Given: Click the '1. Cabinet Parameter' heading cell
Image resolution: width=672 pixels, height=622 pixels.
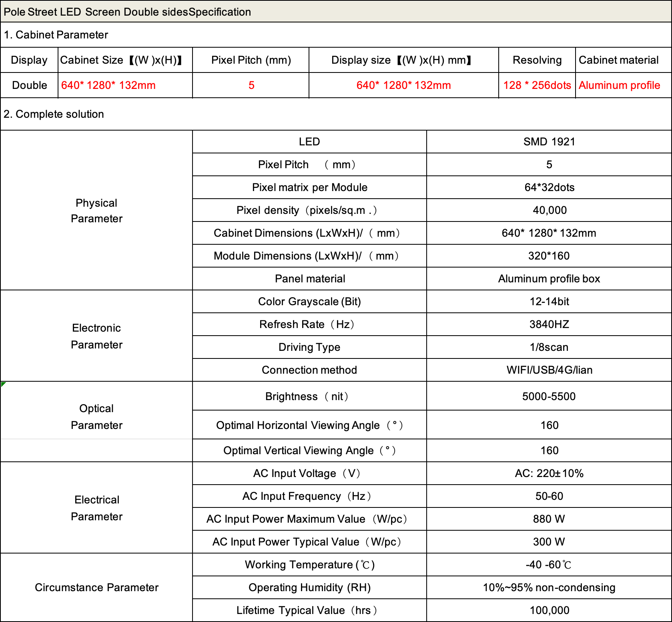Looking at the screenshot, I should (56, 35).
